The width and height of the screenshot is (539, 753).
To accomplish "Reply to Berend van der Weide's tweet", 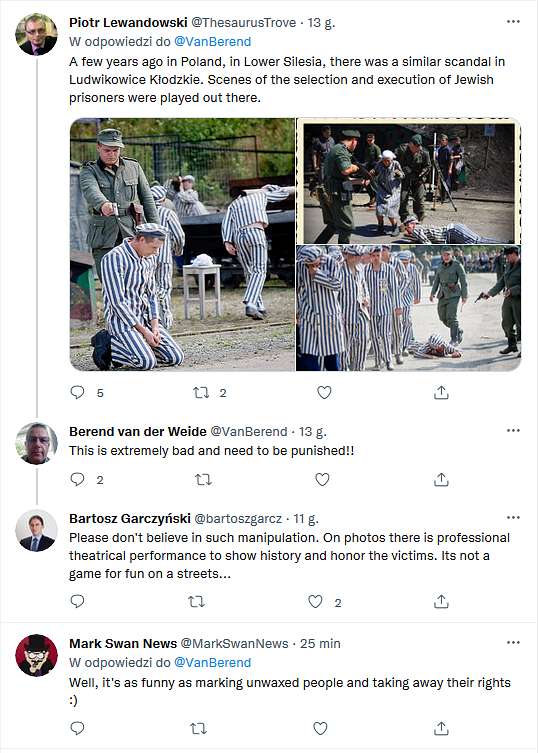I will (x=77, y=479).
